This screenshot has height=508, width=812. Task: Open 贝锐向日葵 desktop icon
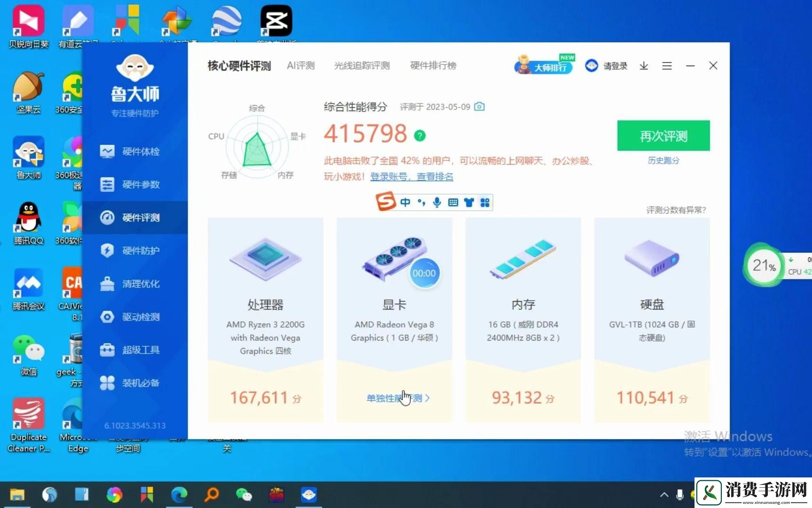pyautogui.click(x=28, y=26)
